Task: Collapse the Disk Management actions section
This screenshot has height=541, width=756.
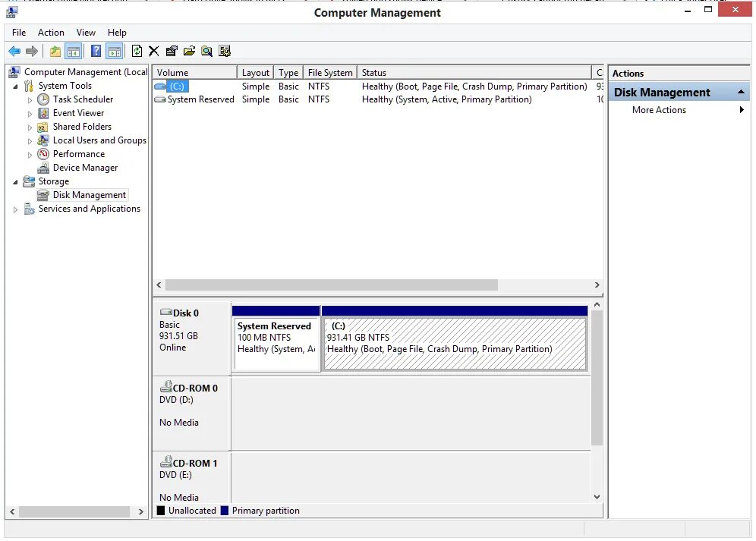Action: point(741,92)
